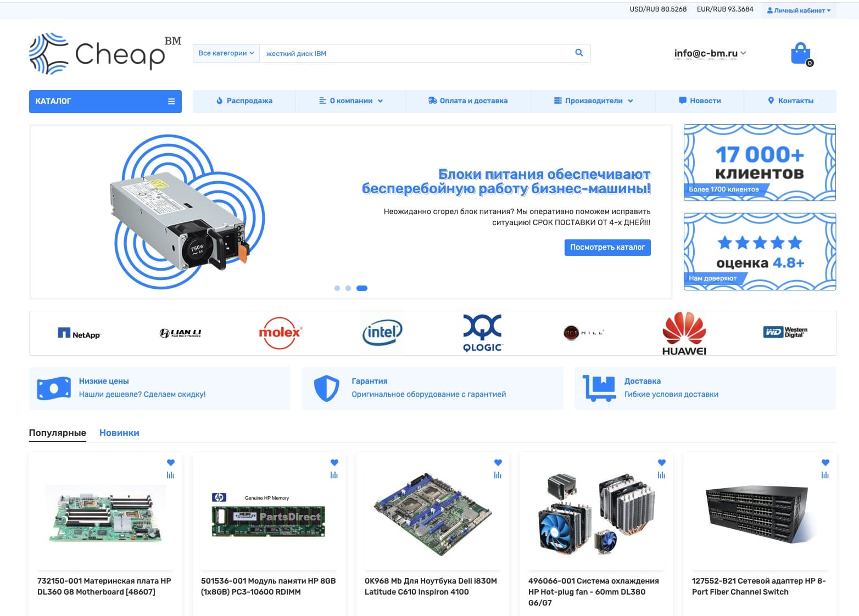
Task: Favorite the HP Fiber Channel Switch
Action: coord(825,462)
